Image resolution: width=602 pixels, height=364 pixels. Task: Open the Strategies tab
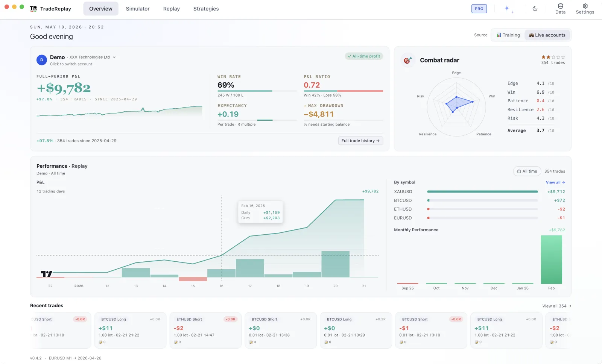(x=206, y=9)
